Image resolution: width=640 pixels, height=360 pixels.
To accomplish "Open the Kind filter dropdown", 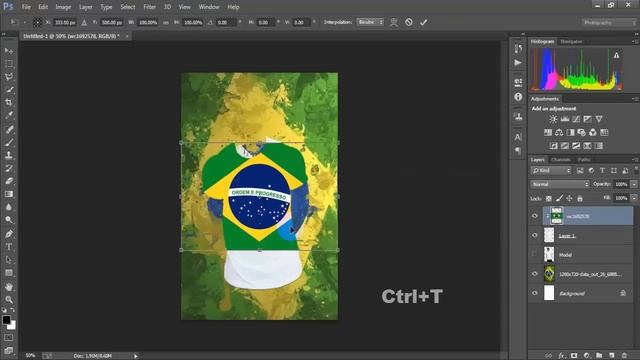I will (x=551, y=171).
